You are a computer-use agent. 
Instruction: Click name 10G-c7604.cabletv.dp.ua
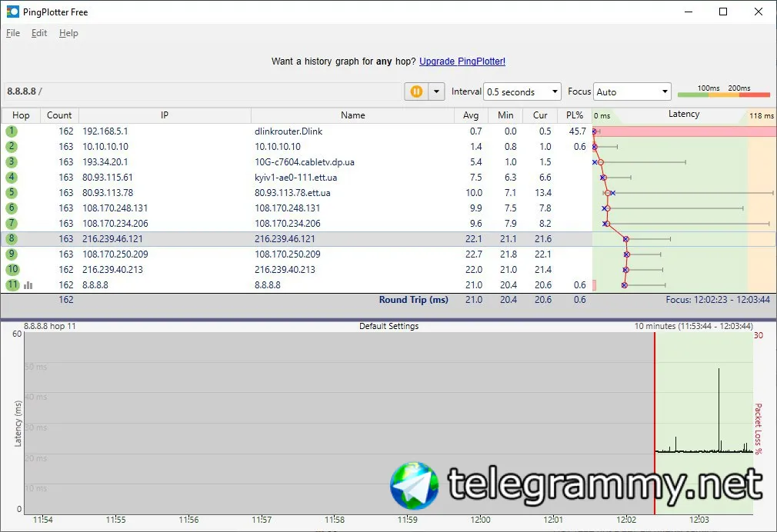[x=304, y=162]
